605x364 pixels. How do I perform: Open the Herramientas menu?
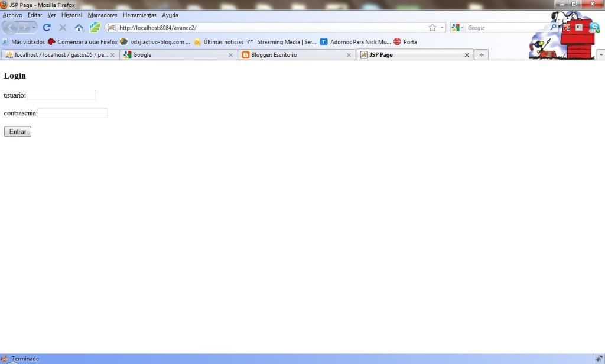pos(139,15)
